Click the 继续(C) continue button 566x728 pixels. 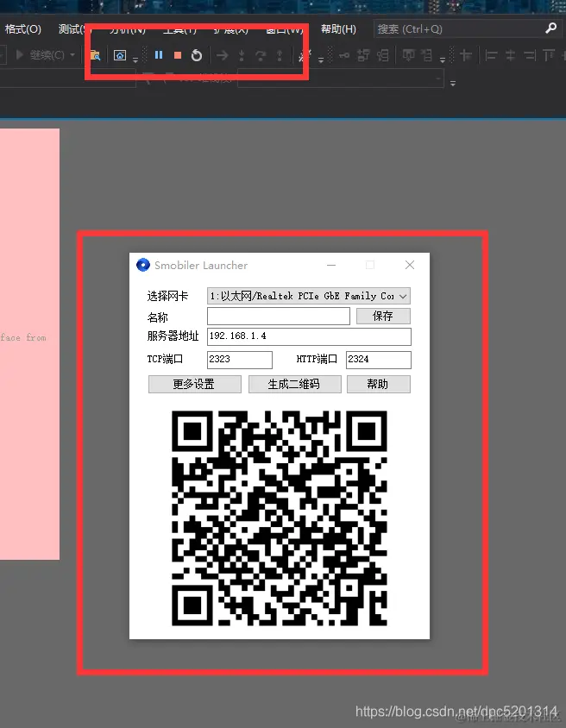point(40,55)
